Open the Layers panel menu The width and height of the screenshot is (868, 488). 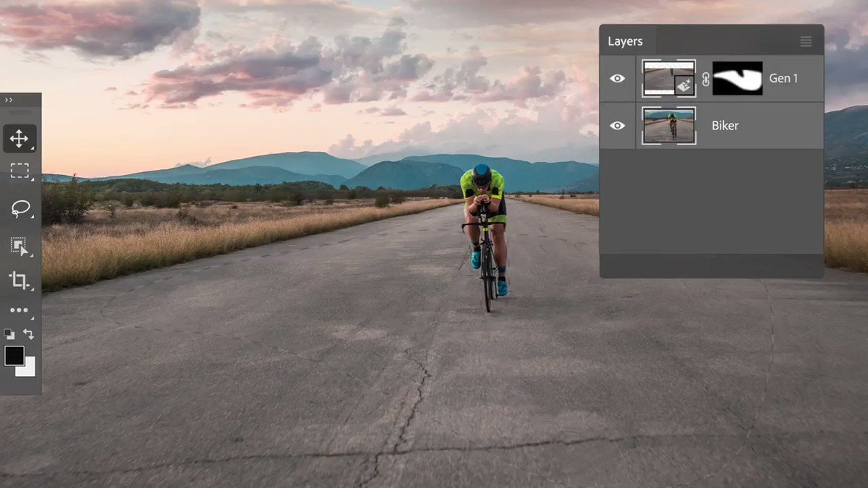coord(806,42)
